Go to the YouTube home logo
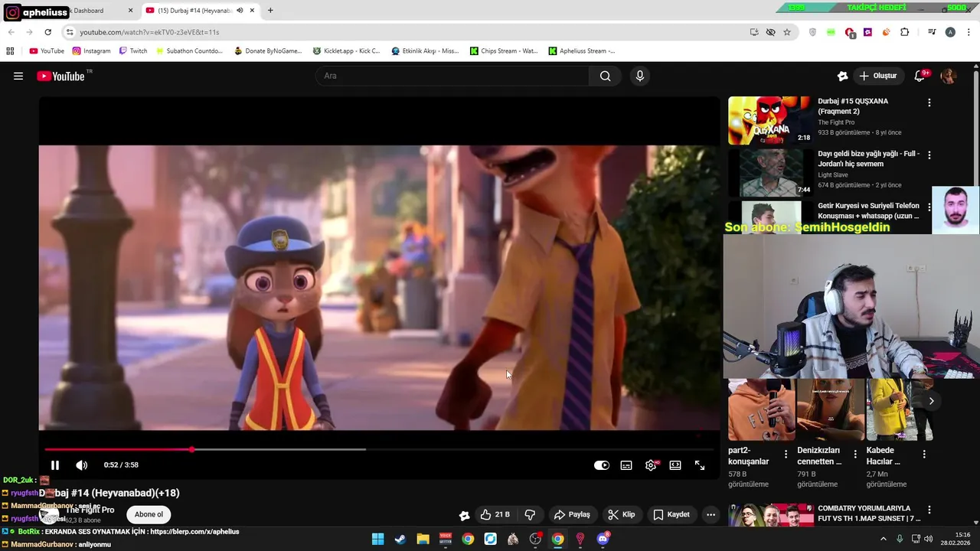The width and height of the screenshot is (980, 551). [x=60, y=76]
